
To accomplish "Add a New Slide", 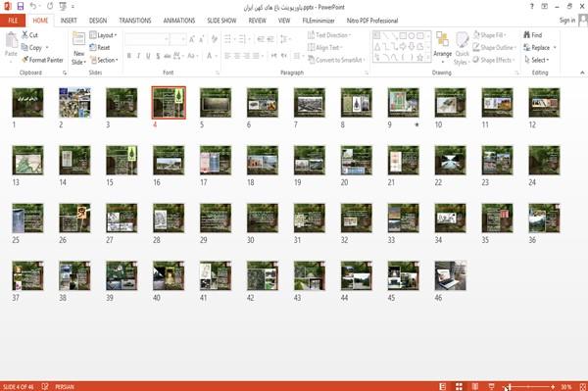I will pos(78,48).
